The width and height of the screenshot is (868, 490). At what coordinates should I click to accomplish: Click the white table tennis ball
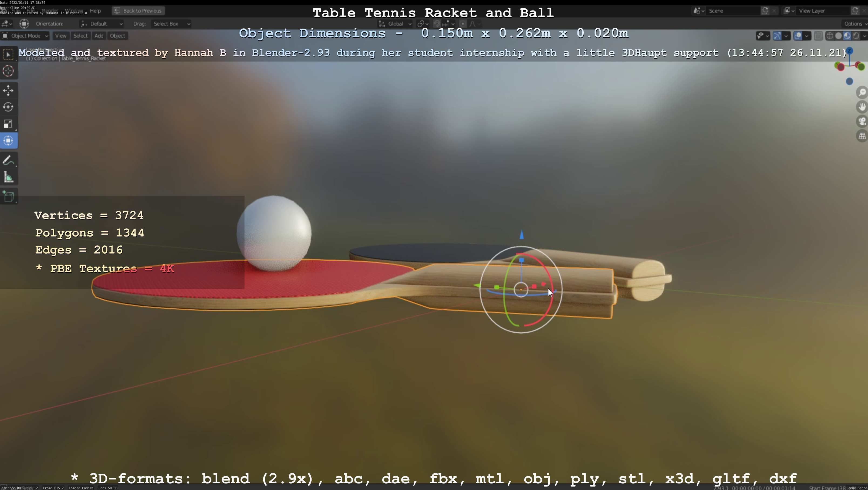(x=274, y=233)
